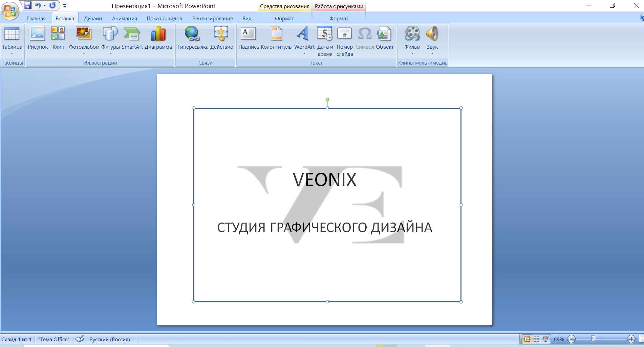Expand the WordArt styles dropdown

point(304,53)
